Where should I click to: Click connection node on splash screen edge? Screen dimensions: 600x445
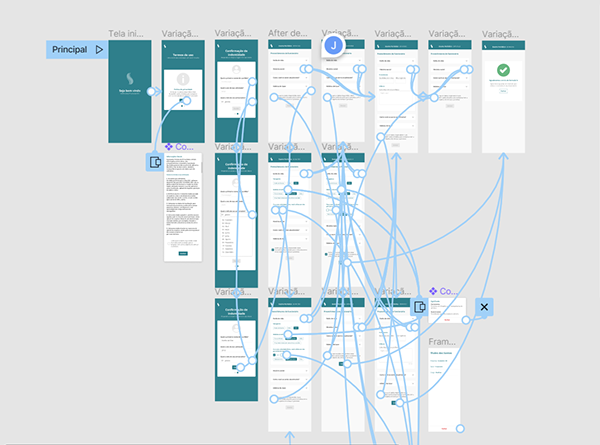(152, 91)
